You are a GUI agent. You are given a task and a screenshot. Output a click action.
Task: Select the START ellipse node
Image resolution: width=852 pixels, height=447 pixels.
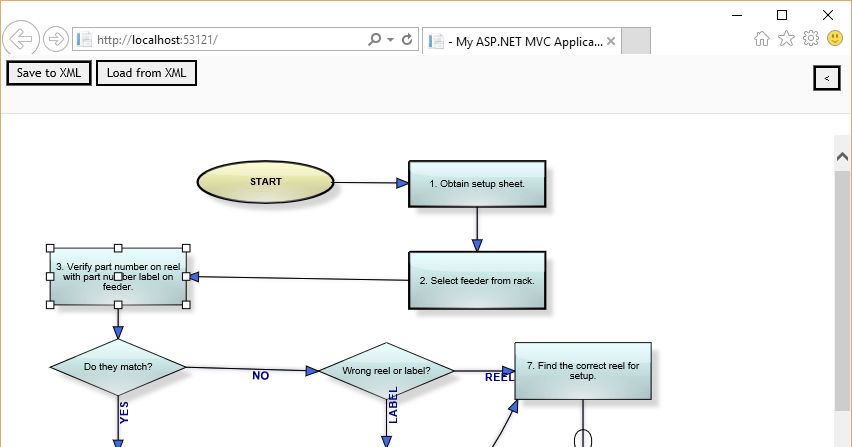click(x=265, y=182)
